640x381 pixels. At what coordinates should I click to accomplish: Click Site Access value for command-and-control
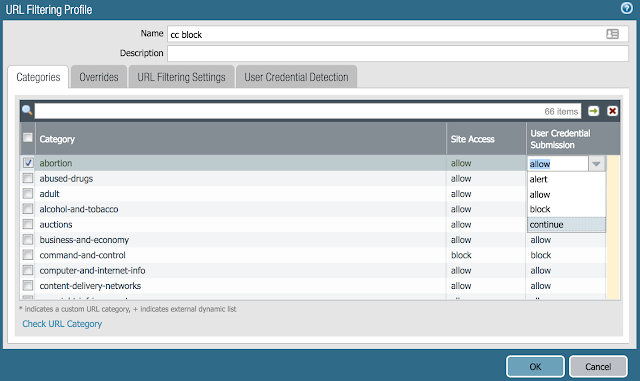[461, 255]
